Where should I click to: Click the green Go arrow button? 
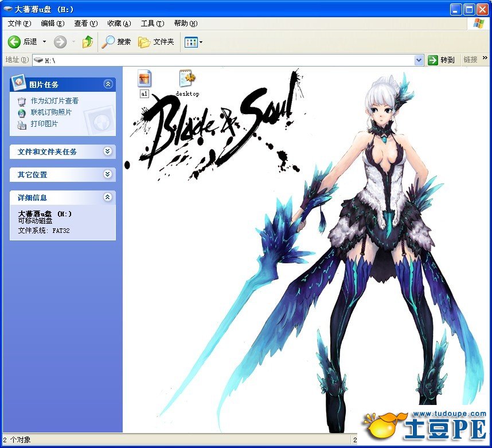(433, 60)
